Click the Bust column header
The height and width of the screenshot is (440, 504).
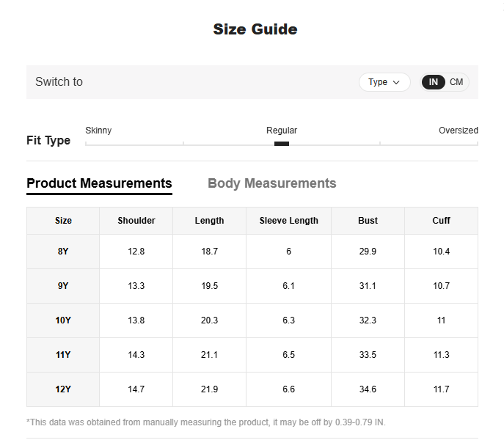(368, 221)
